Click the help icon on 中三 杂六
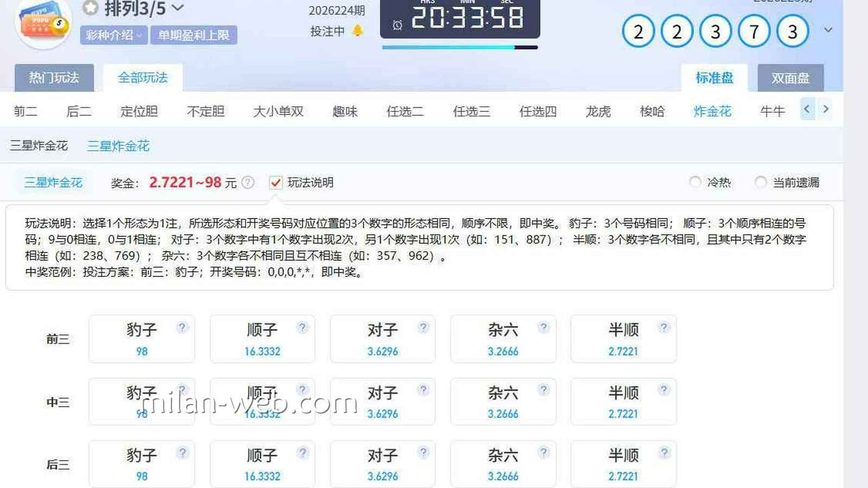This screenshot has height=488, width=868. click(x=544, y=389)
